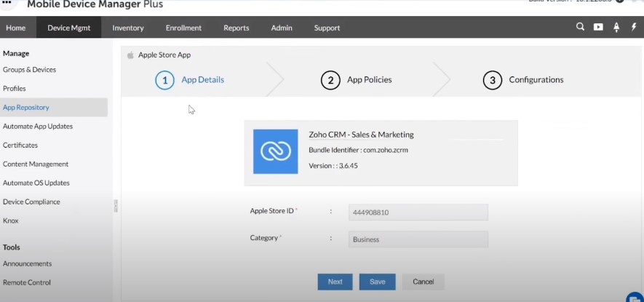644x302 pixels.
Task: Open Reports tab
Action: coord(236,28)
